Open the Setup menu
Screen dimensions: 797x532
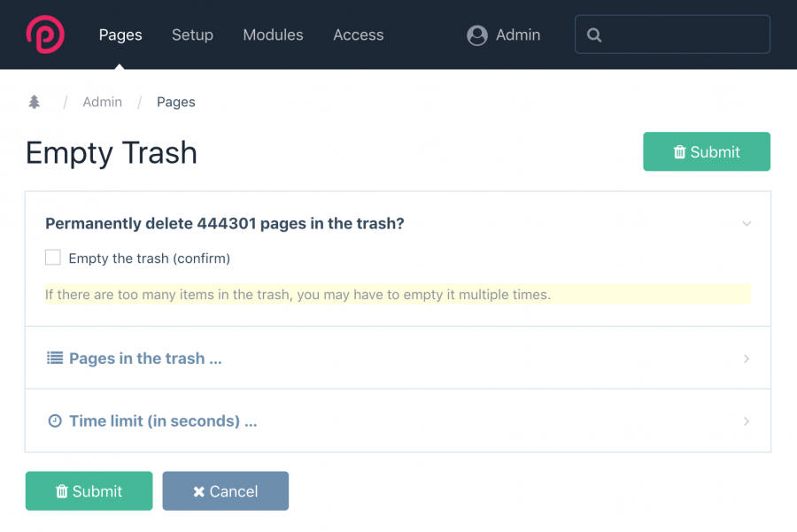click(192, 35)
